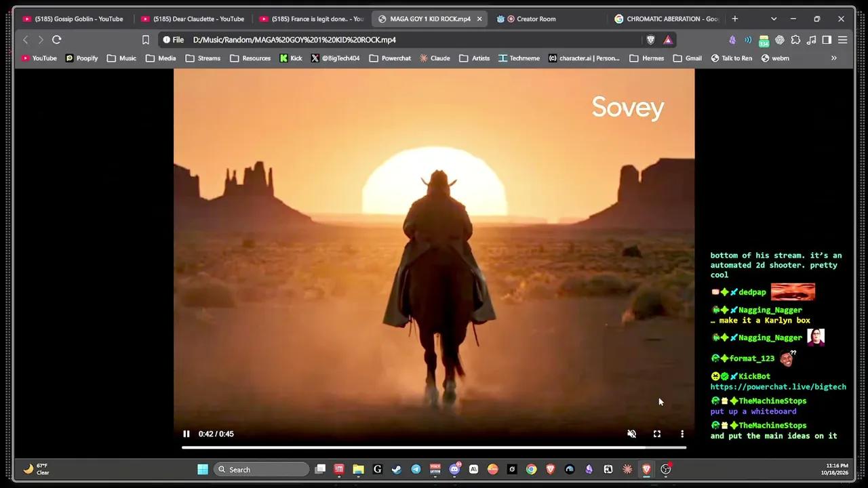Screen dimensions: 868x488
Task: Click the taskbar Search box
Action: tap(262, 469)
